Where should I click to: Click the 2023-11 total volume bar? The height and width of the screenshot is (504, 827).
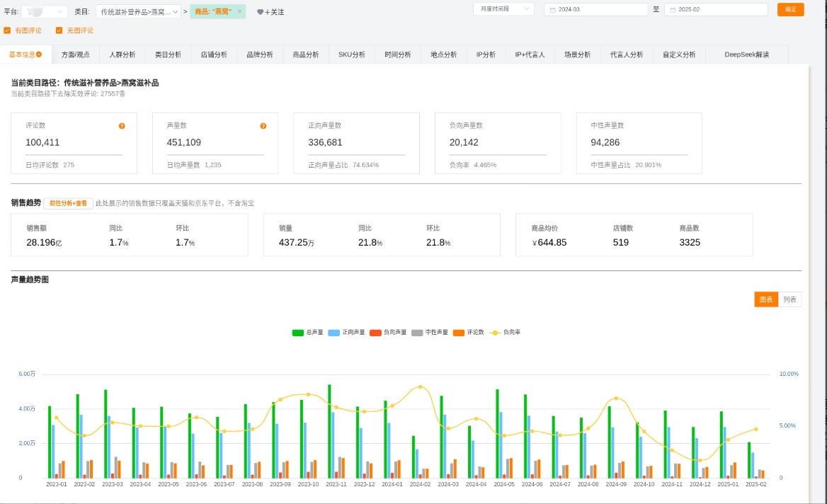[x=330, y=431]
